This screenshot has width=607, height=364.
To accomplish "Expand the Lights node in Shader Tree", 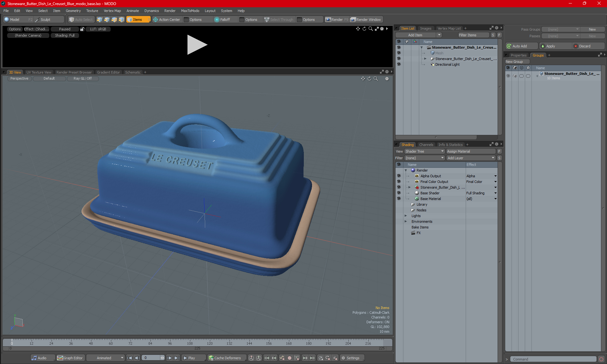I will coord(406,216).
